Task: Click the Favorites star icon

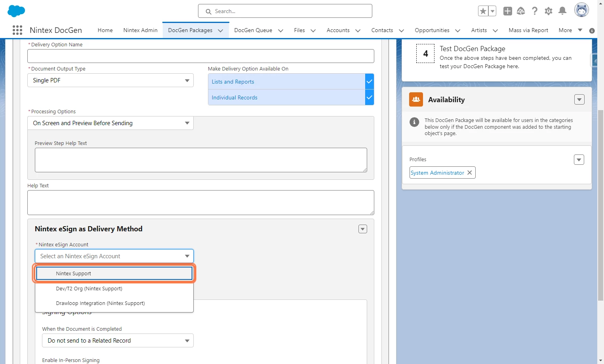Action: tap(483, 11)
